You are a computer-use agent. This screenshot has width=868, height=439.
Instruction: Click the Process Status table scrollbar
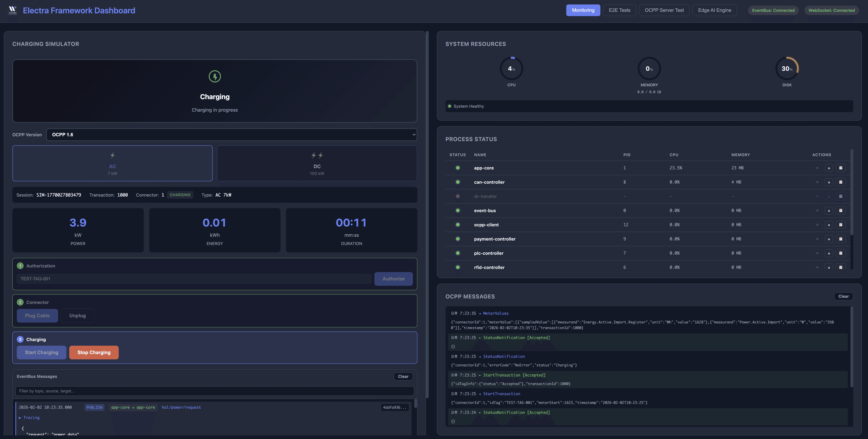tap(852, 192)
